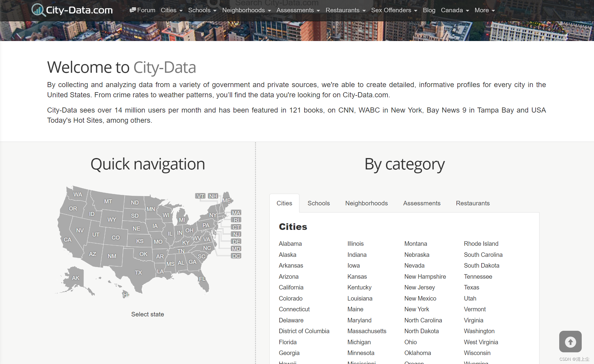
Task: Open the North Carolina link
Action: [x=423, y=320]
